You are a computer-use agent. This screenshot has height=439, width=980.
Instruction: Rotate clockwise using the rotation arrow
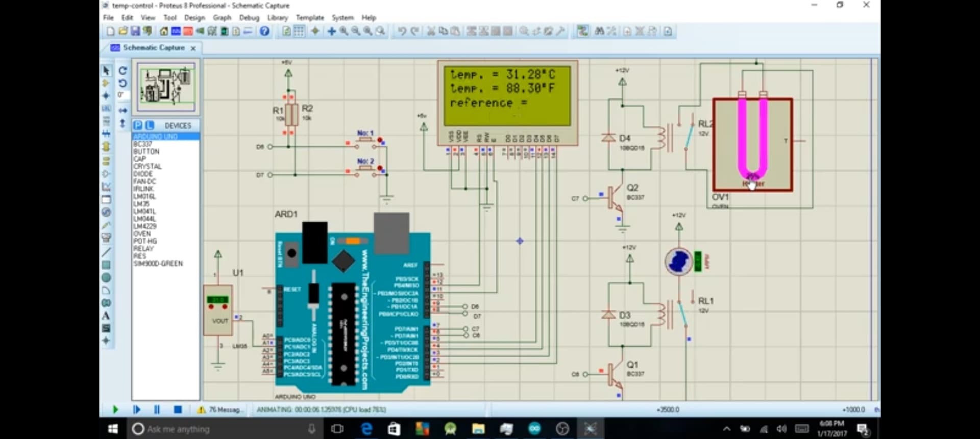(x=122, y=70)
